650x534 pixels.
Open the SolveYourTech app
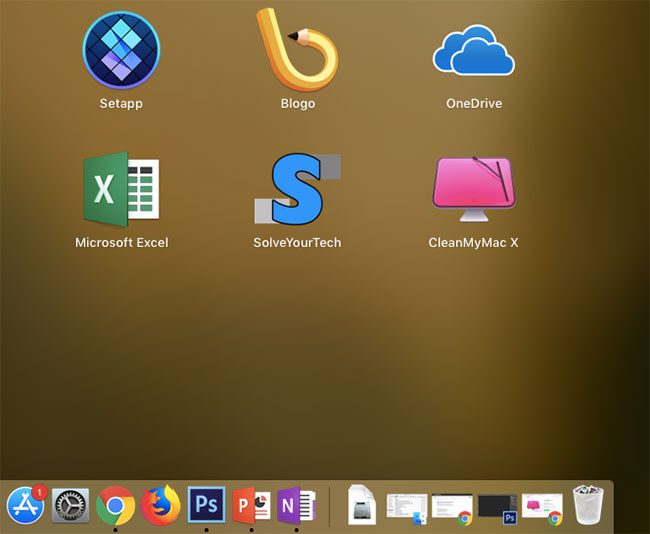[297, 190]
